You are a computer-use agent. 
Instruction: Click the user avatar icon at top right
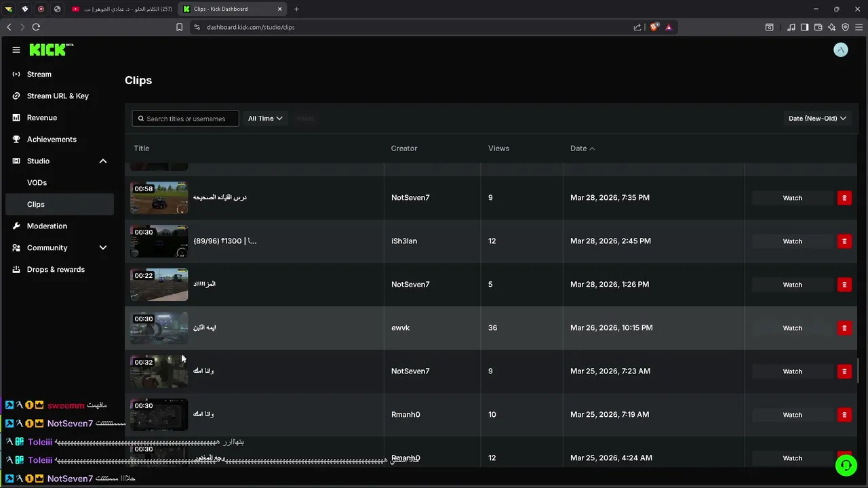pyautogui.click(x=841, y=50)
